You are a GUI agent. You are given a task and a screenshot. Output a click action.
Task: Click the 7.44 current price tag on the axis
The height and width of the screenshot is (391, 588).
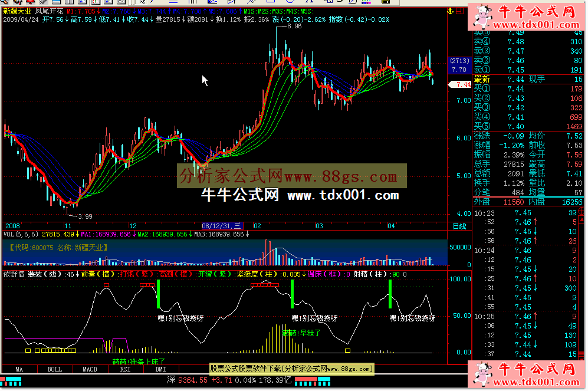point(461,85)
